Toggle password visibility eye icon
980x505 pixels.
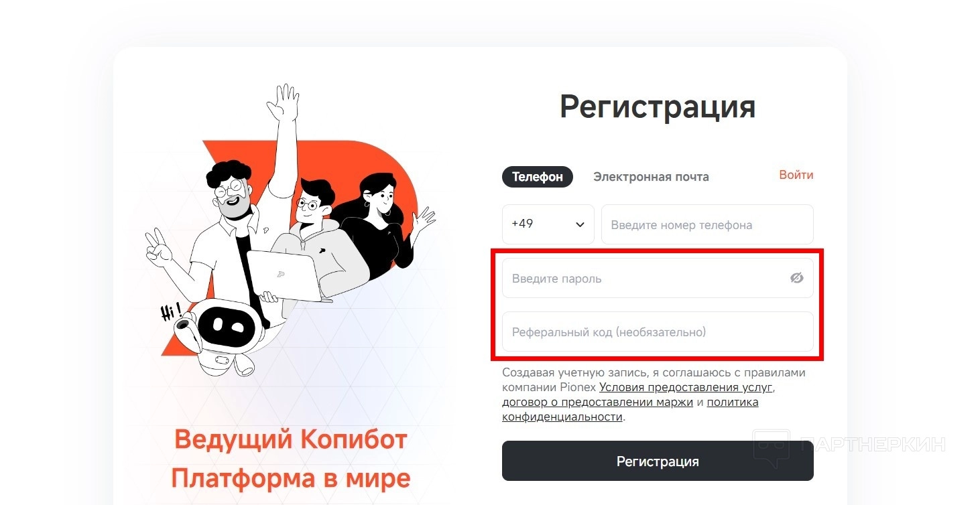[796, 278]
